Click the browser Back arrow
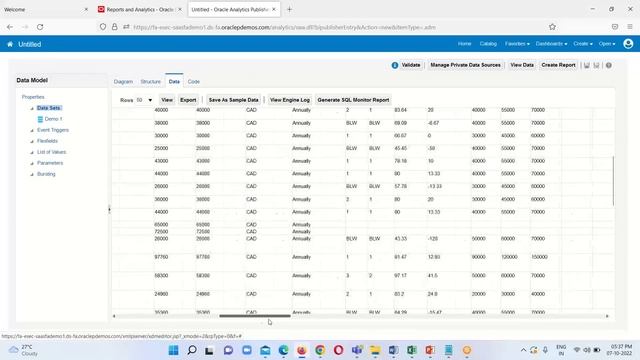Screen dimensions: 640x360 point(10,27)
